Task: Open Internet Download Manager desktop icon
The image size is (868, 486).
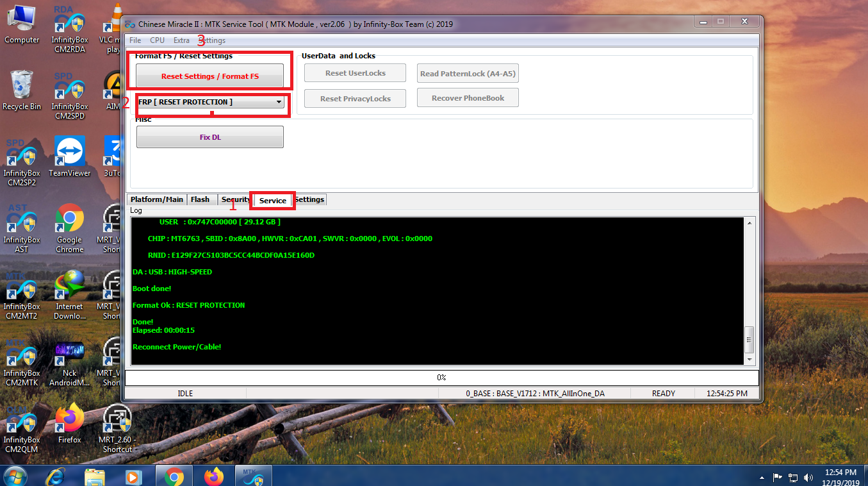Action: coord(70,295)
